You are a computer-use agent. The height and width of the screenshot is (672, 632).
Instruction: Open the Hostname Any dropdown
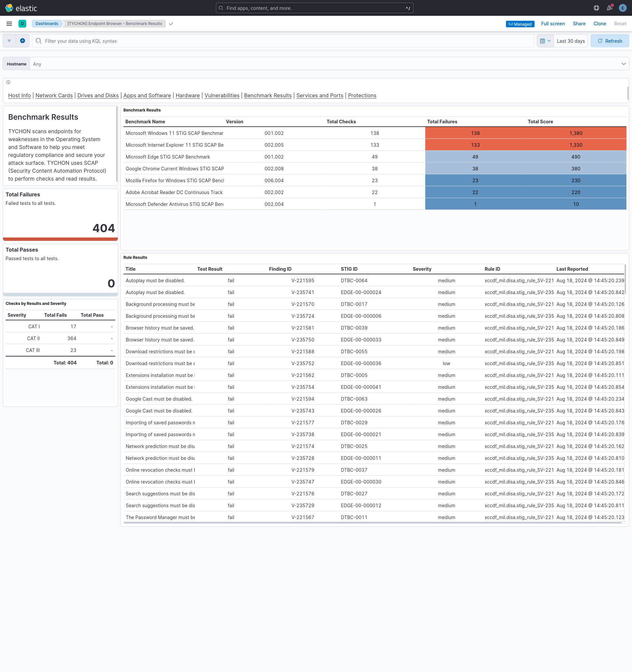pyautogui.click(x=329, y=64)
